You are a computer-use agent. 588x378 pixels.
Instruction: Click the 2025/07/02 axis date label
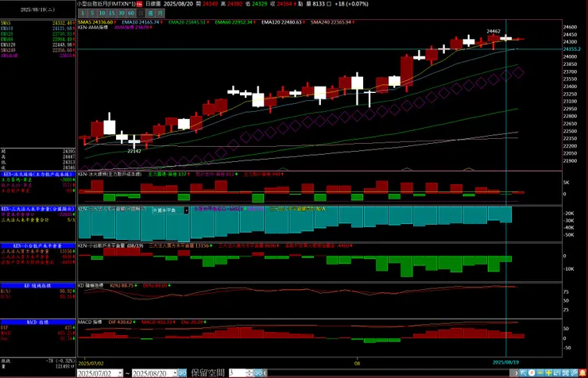pos(91,364)
